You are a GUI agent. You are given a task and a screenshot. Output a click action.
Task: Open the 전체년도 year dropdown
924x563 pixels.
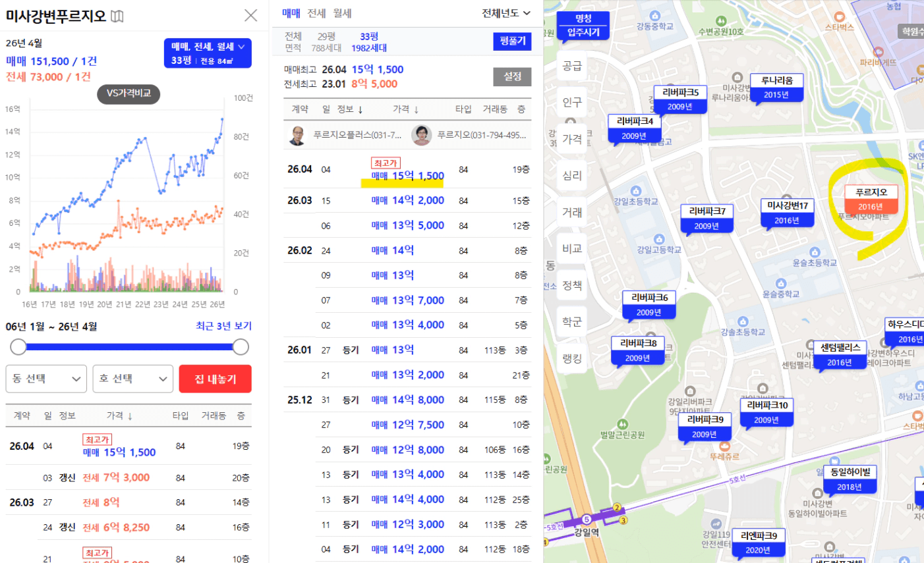506,13
